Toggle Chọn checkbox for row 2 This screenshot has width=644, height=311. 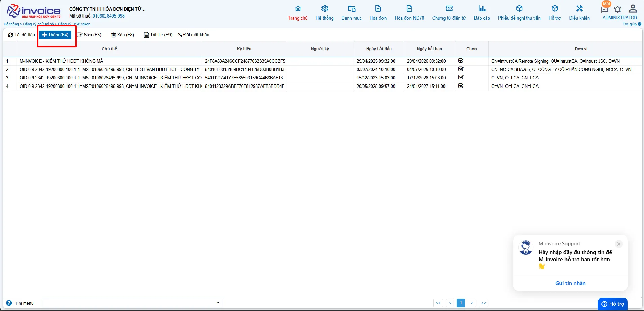(461, 69)
